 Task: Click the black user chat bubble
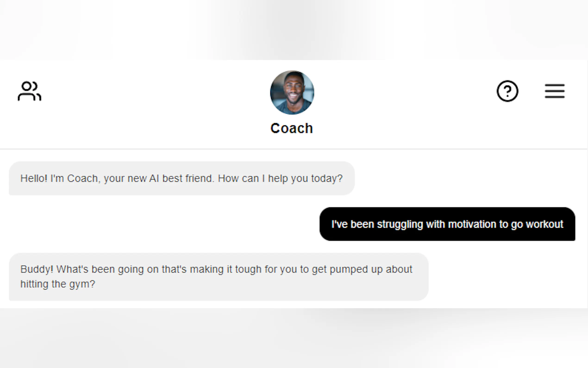(x=447, y=224)
